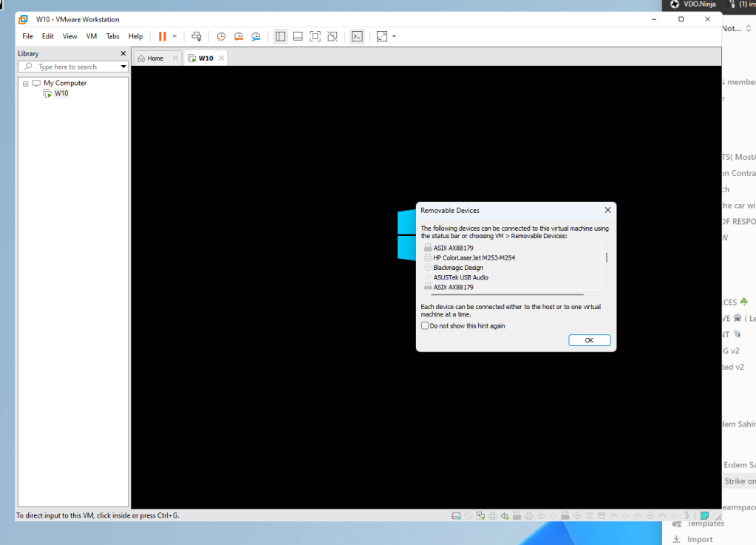
Task: Click Import in the background window
Action: click(x=700, y=539)
